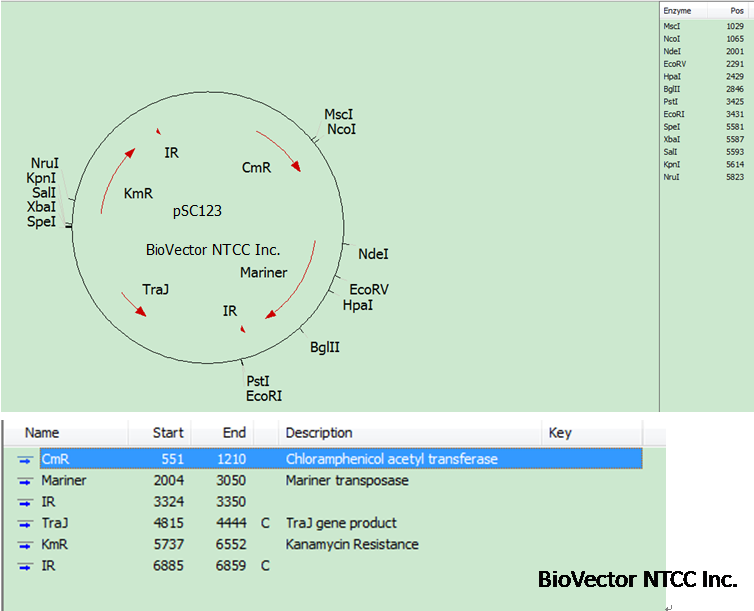Click the NdeI site label on the map
This screenshot has height=611, width=754.
click(373, 256)
